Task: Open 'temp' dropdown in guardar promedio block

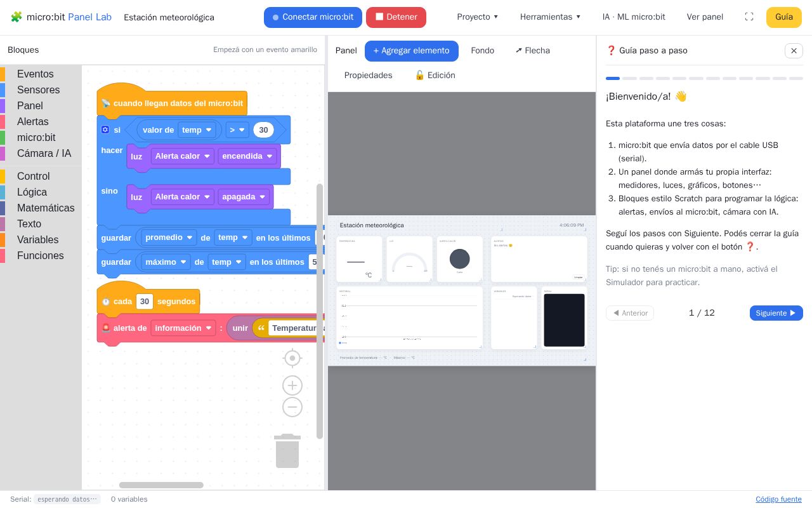Action: tap(233, 237)
